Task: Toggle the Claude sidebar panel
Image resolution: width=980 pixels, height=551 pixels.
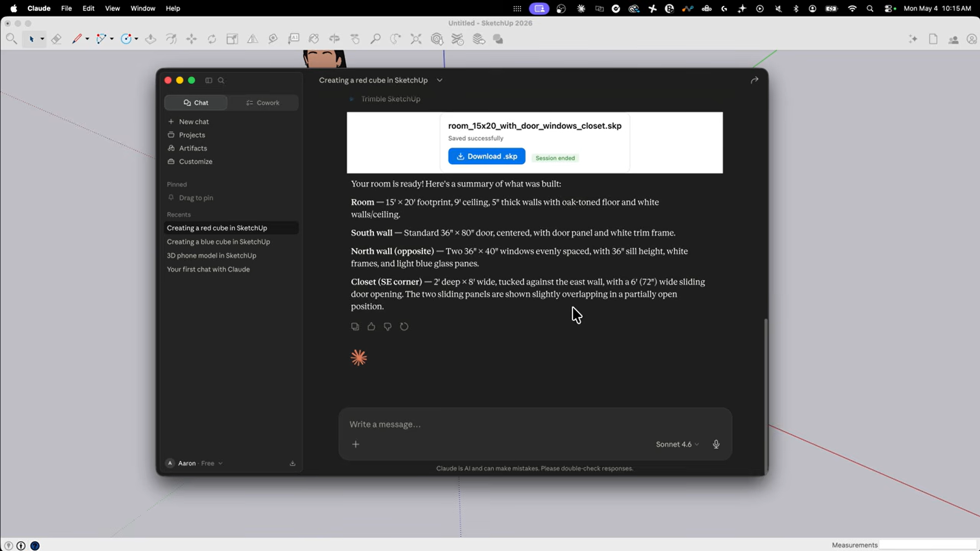Action: coord(208,80)
